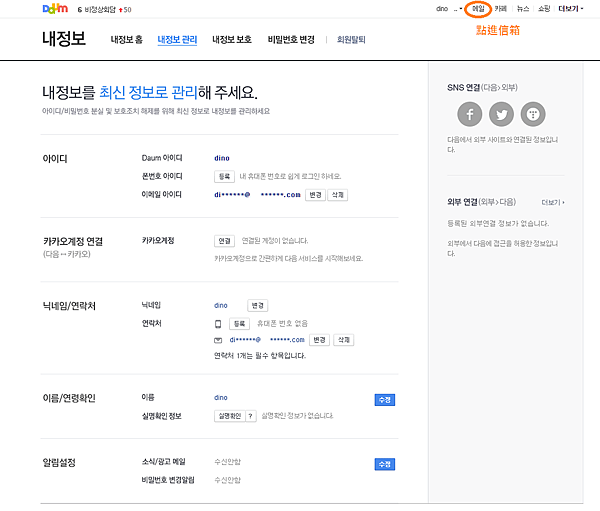Click 삭제 button for 이메일 아이디
Screen dimensions: 600x511
pyautogui.click(x=338, y=195)
